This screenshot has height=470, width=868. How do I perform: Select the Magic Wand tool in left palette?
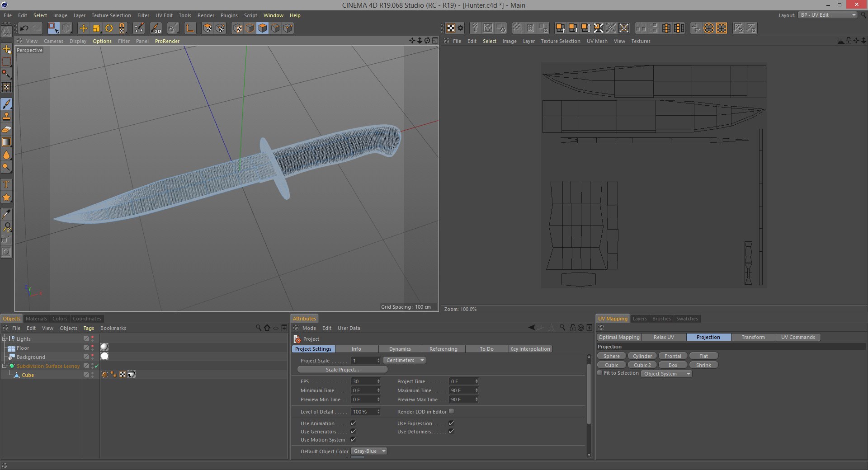[6, 74]
